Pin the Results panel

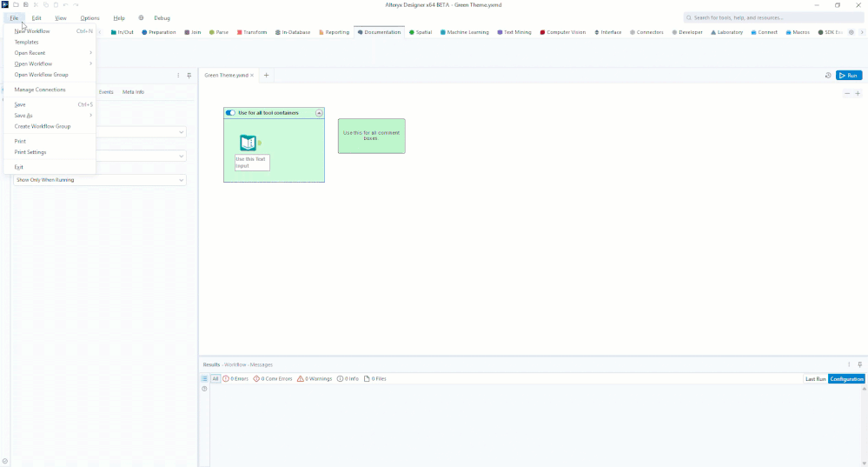pyautogui.click(x=859, y=364)
